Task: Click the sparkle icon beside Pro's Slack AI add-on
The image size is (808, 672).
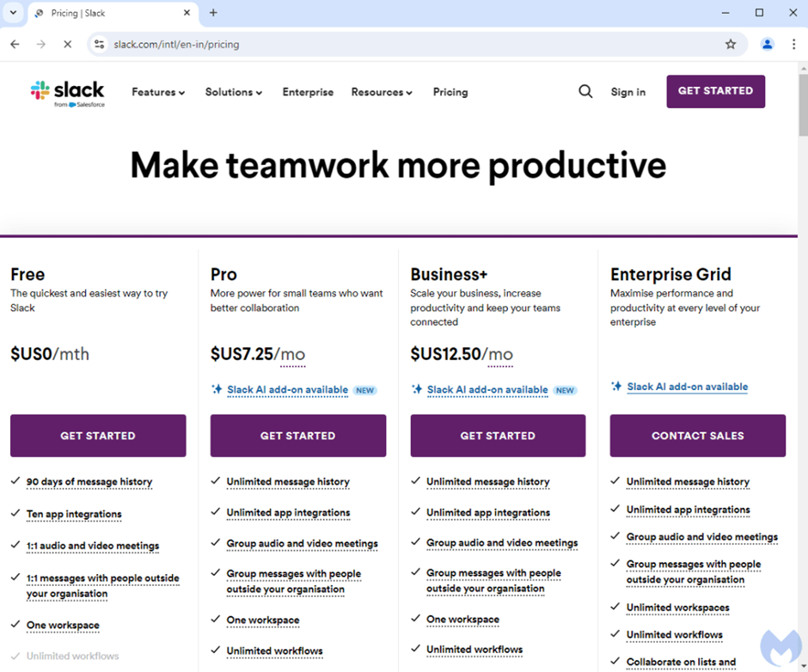Action: [x=217, y=389]
